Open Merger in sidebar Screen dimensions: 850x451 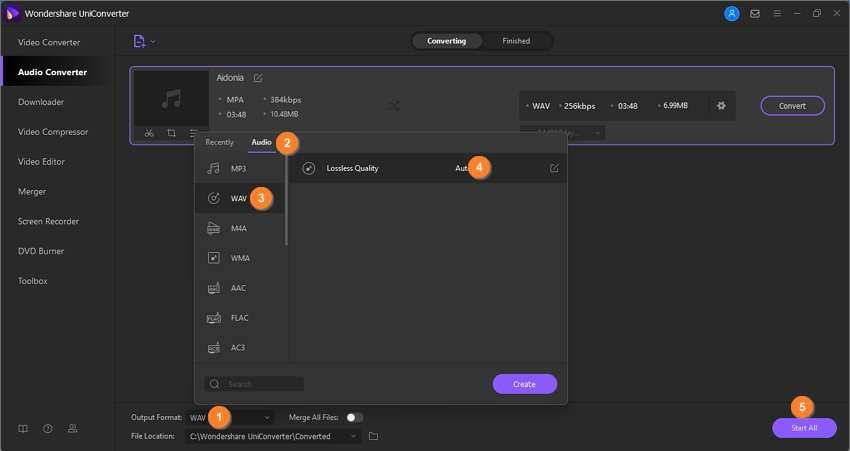click(32, 191)
